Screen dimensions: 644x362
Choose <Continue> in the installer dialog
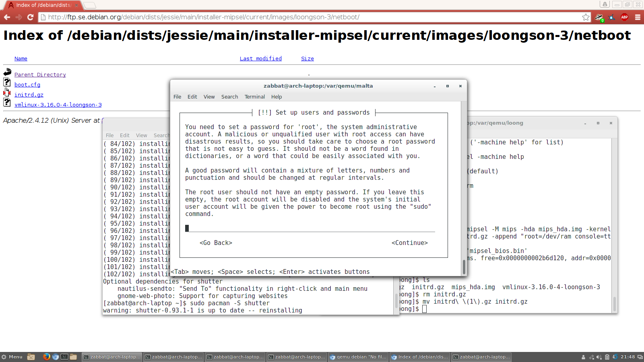(409, 243)
